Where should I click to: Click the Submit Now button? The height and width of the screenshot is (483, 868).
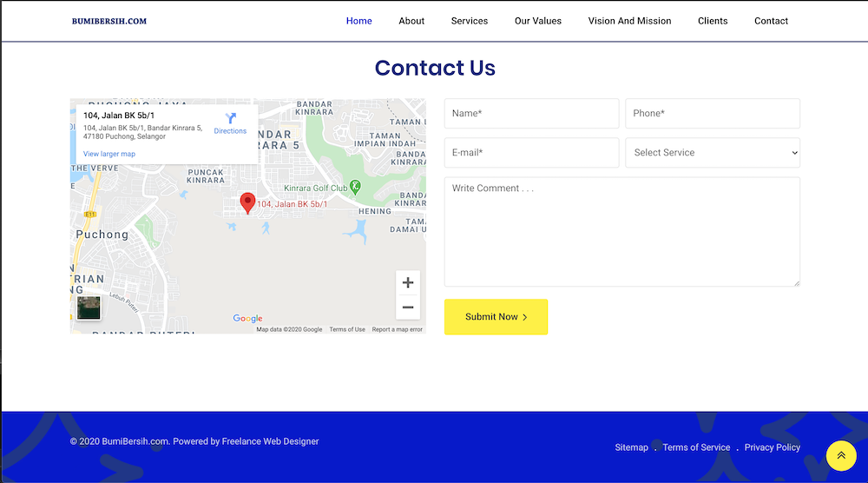[496, 317]
